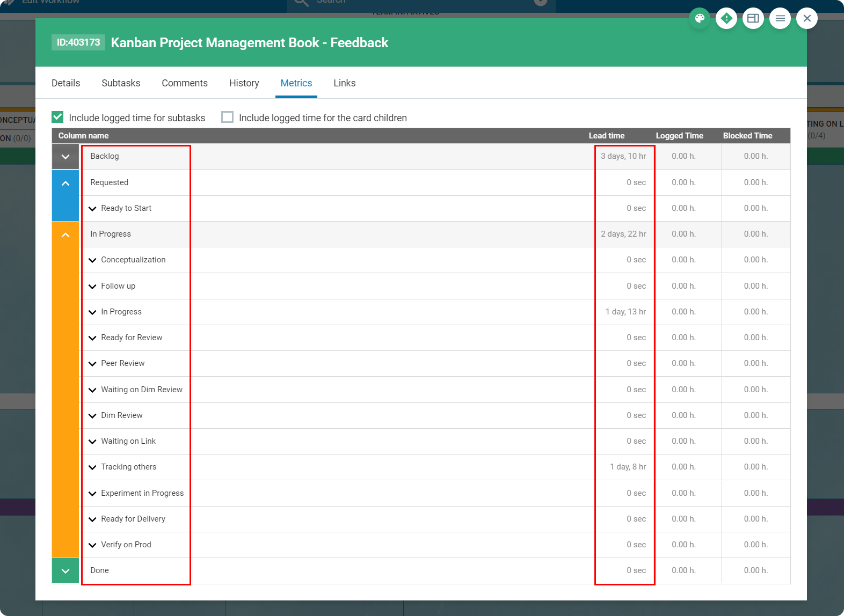
Task: Open the color palette icon
Action: click(x=700, y=18)
